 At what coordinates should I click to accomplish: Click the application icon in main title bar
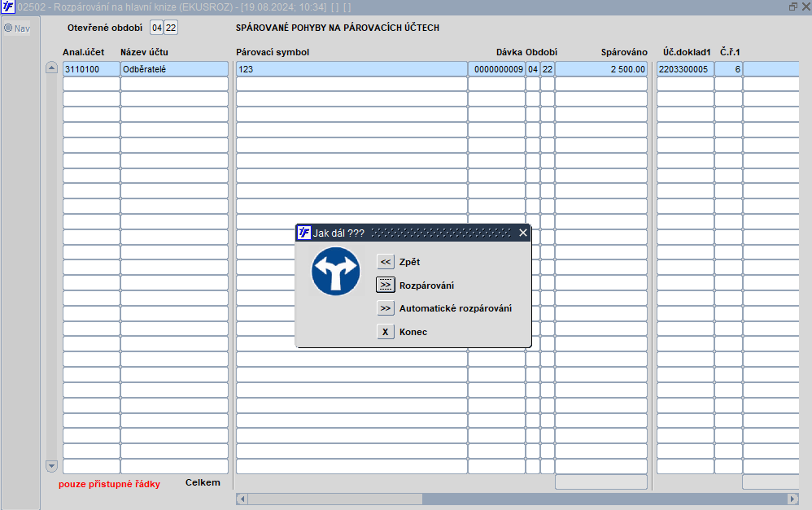[x=8, y=7]
